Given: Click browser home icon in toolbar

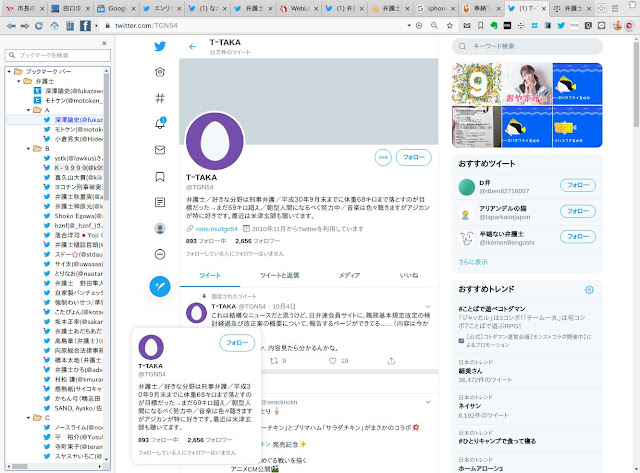Looking at the screenshot, I should click(54, 26).
